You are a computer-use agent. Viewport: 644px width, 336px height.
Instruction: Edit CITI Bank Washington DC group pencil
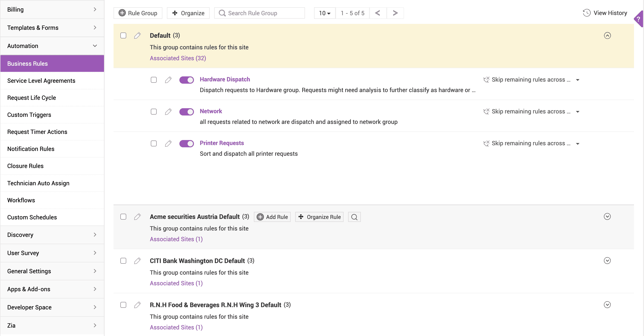pos(137,261)
